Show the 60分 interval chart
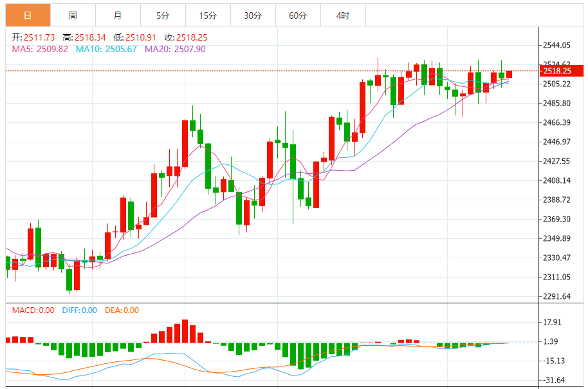588x389 pixels. [x=298, y=15]
